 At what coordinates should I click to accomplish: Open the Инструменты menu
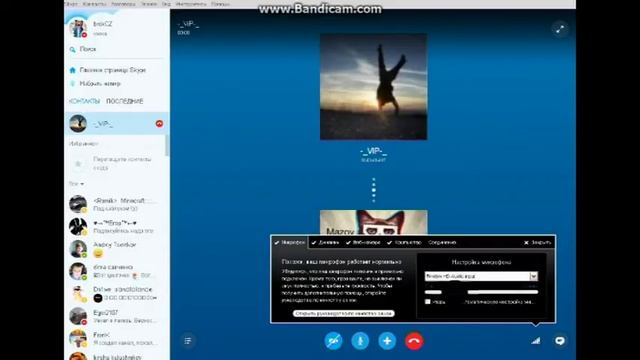[x=191, y=4]
